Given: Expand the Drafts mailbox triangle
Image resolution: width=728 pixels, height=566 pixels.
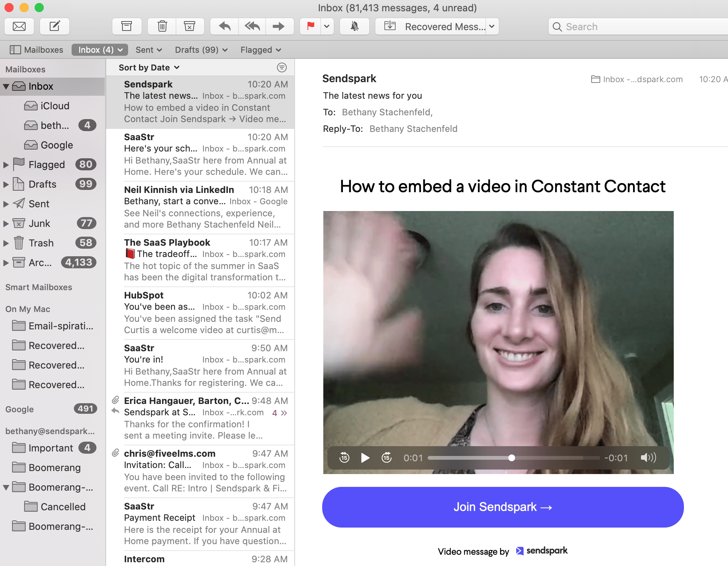Looking at the screenshot, I should tap(6, 184).
